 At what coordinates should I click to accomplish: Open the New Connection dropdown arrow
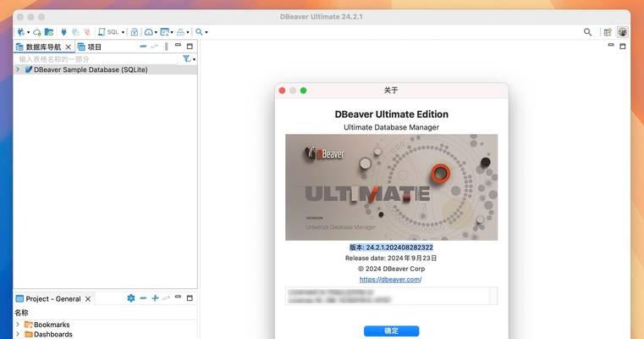click(x=28, y=32)
